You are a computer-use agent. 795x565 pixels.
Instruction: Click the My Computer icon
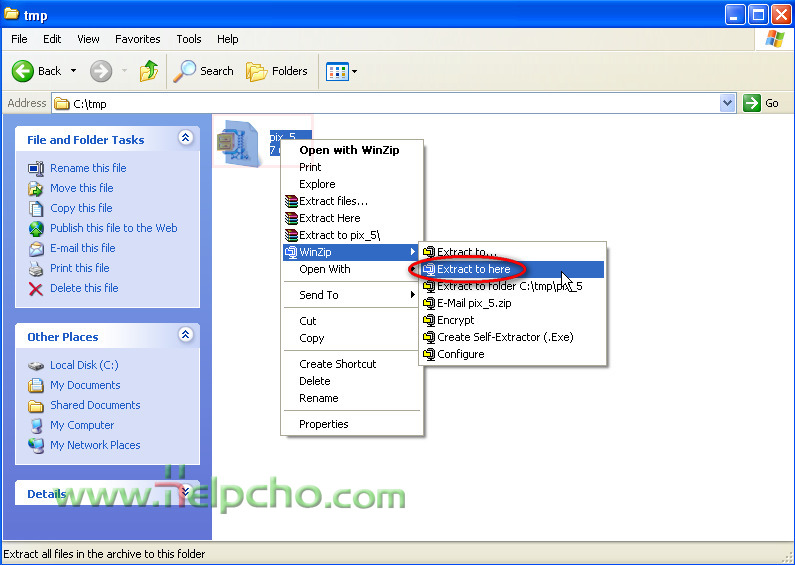point(36,426)
